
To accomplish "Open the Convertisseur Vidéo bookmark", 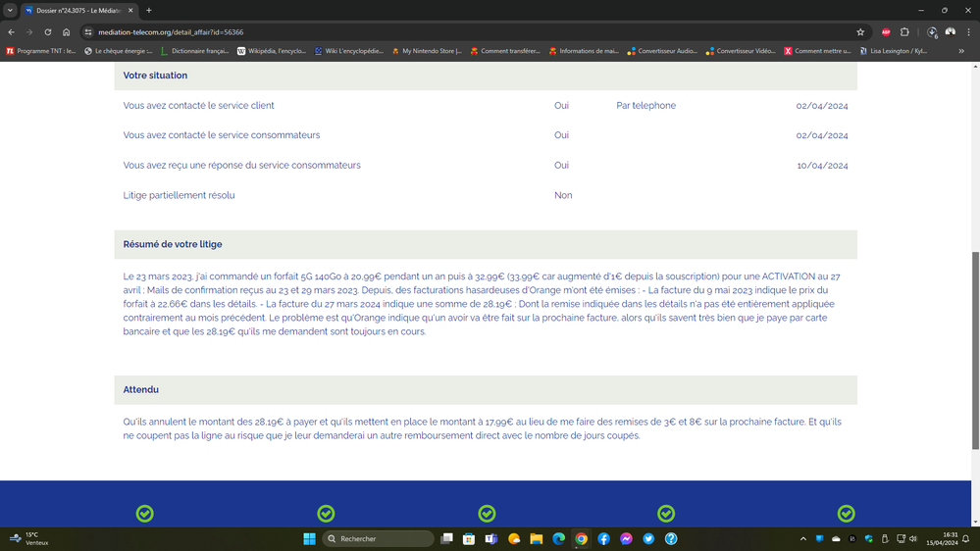I will (741, 51).
